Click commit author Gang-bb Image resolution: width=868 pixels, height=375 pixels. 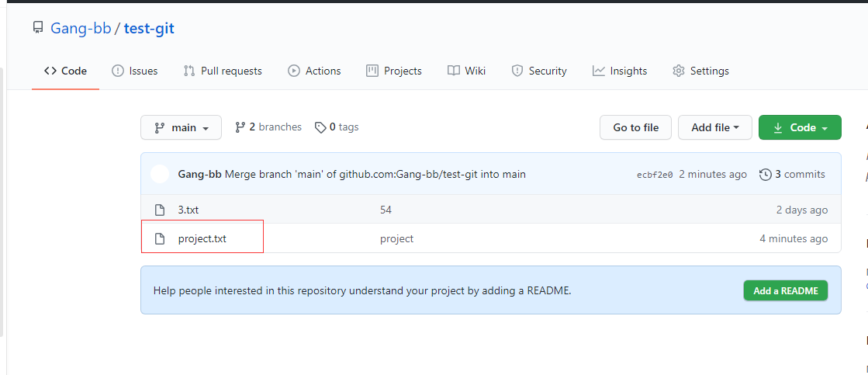point(200,175)
